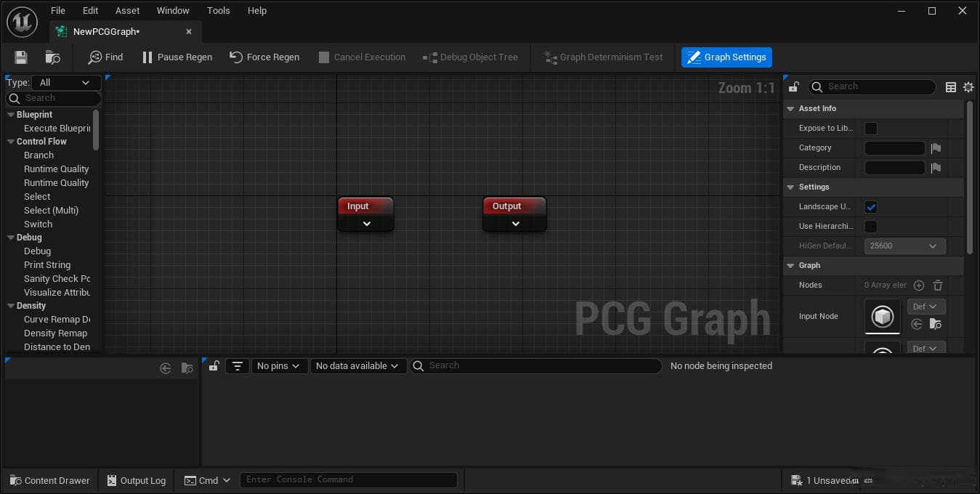Click Force Regen button

(264, 57)
